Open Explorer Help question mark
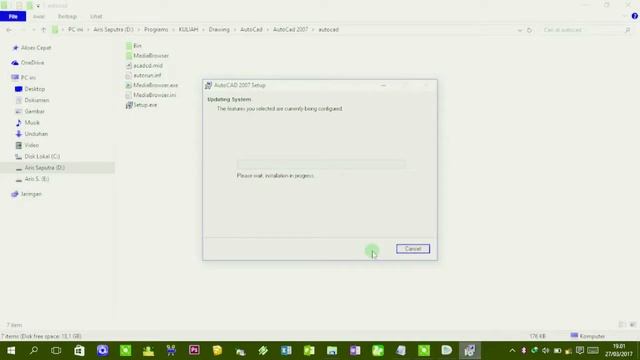This screenshot has width=640, height=360. pyautogui.click(x=635, y=16)
